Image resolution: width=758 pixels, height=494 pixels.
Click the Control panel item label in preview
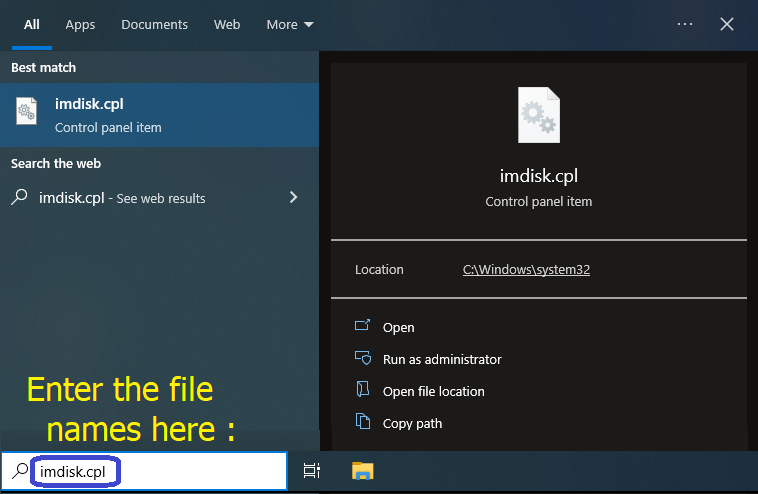coord(539,202)
